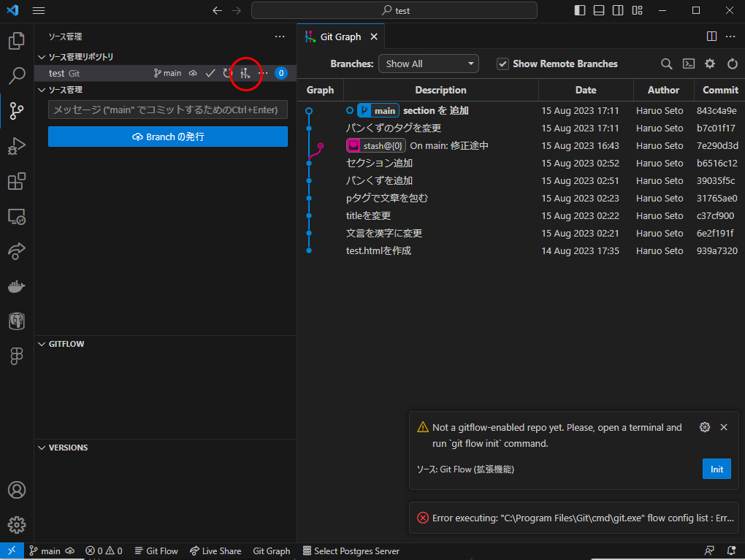Refresh the Git Graph view
Image resolution: width=745 pixels, height=560 pixels.
tap(732, 64)
